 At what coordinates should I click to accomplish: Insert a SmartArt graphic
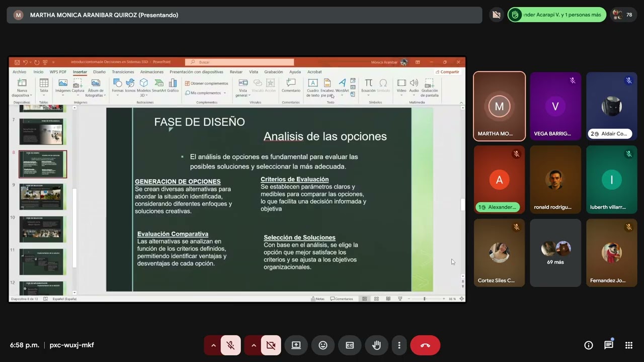(x=159, y=86)
